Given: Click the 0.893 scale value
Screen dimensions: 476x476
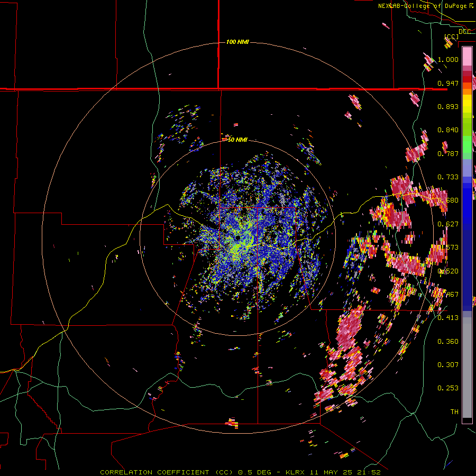Looking at the screenshot, I should point(448,106).
